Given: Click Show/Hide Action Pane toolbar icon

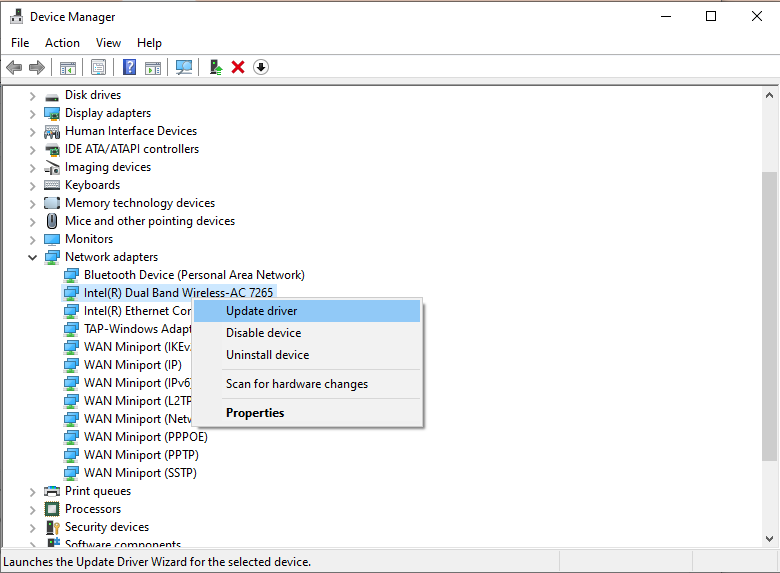Looking at the screenshot, I should (153, 67).
